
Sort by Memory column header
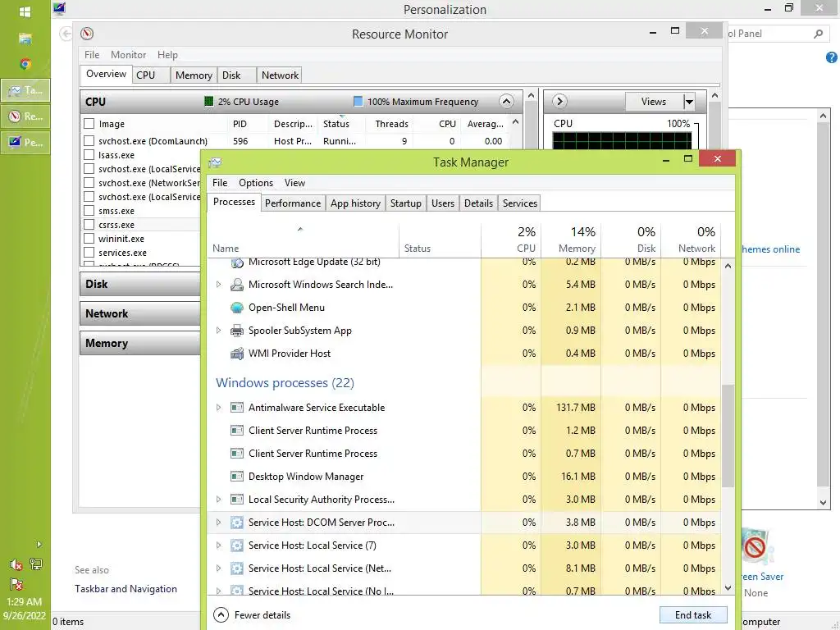(x=571, y=240)
